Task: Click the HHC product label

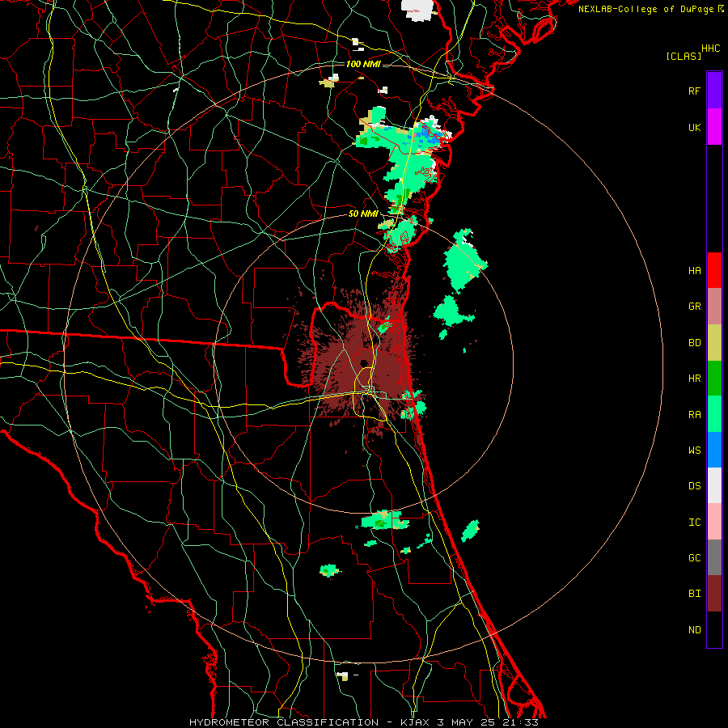Action: pos(711,49)
